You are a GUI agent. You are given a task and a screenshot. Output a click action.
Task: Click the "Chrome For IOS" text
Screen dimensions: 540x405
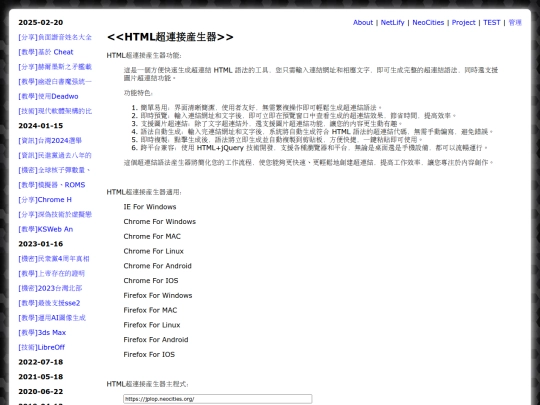tap(151, 281)
